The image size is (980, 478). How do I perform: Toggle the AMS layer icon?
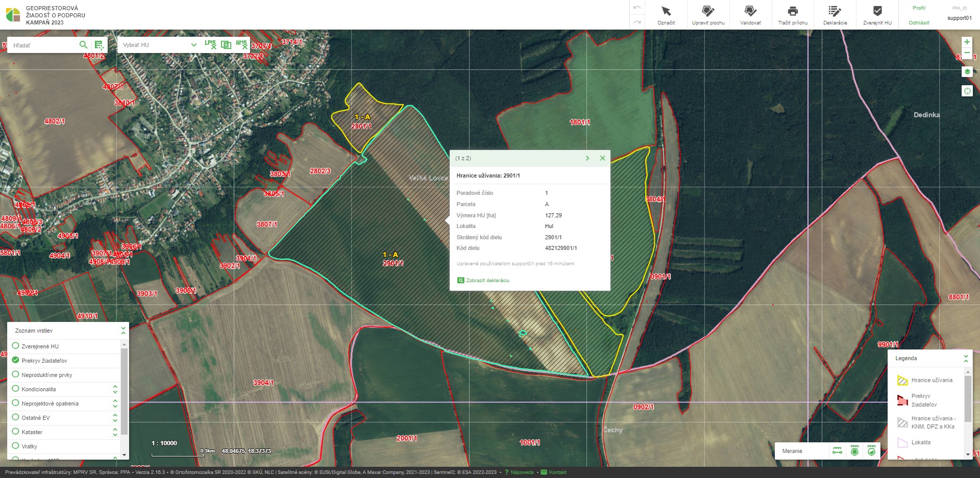241,44
